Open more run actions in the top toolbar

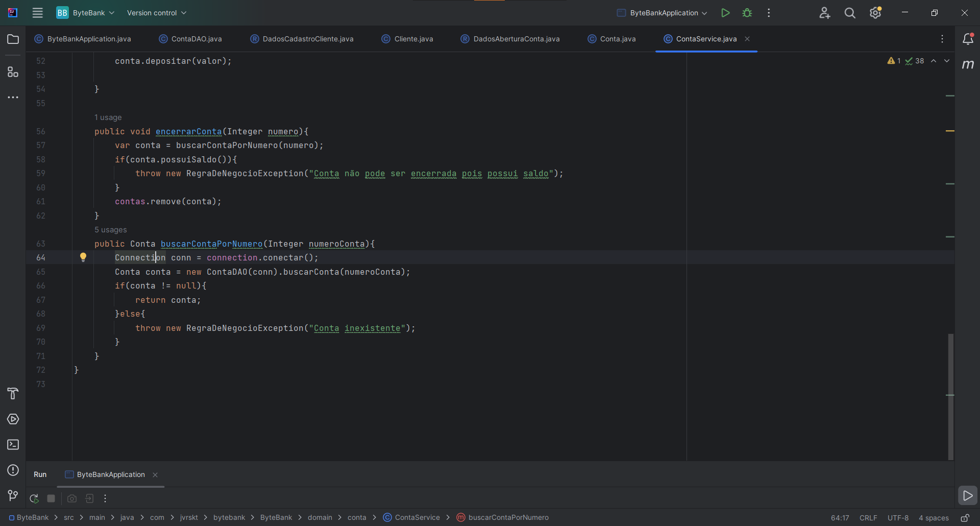pyautogui.click(x=769, y=13)
